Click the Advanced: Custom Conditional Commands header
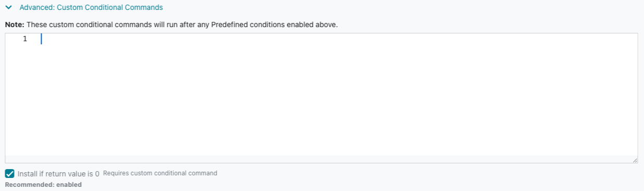Screen dimensions: 644x191 tap(91, 8)
